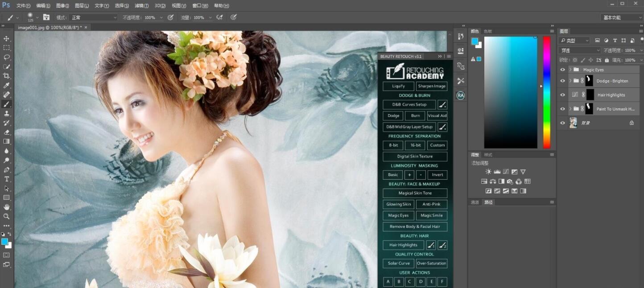This screenshot has height=288, width=644.
Task: Select the Horizontal Type tool
Action: (x=6, y=179)
